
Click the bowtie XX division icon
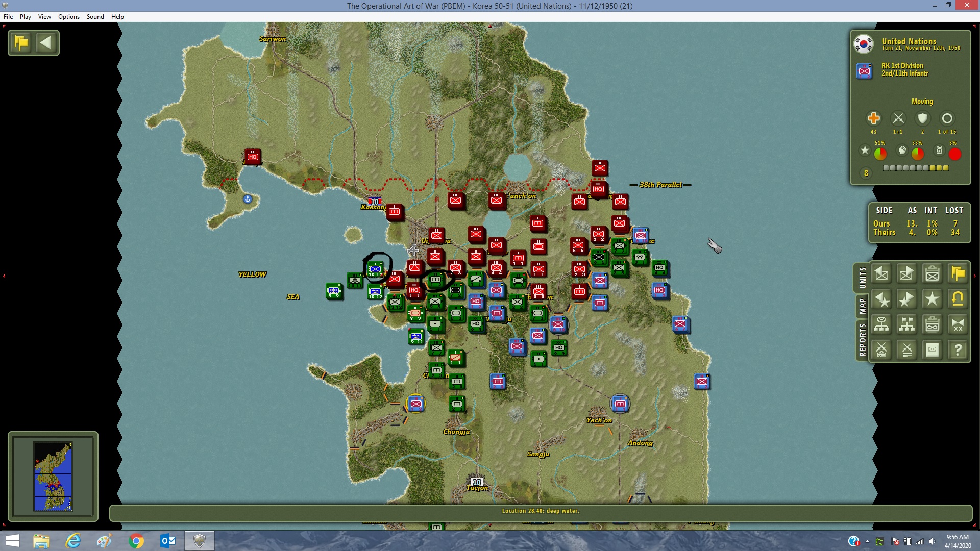(958, 324)
